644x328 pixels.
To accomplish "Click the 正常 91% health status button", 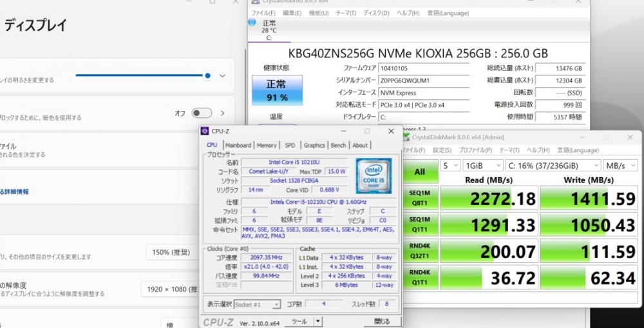I will (x=277, y=90).
